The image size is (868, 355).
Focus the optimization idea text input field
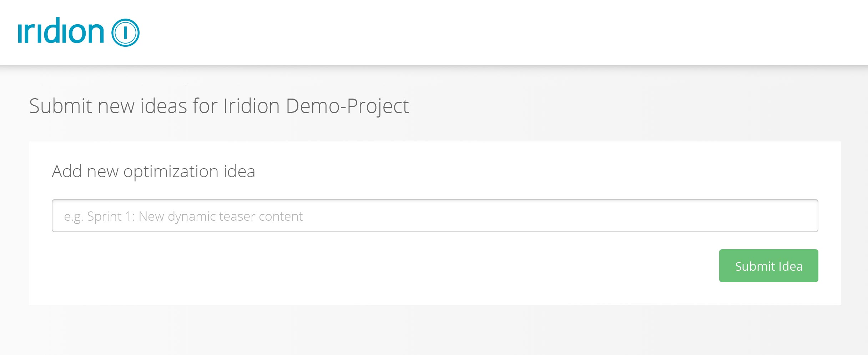coord(435,216)
